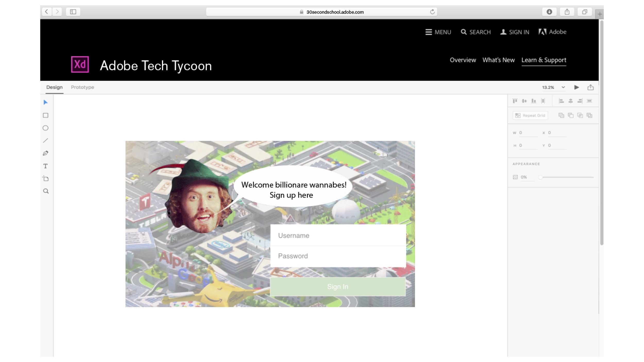Select the Pen tool

(46, 153)
